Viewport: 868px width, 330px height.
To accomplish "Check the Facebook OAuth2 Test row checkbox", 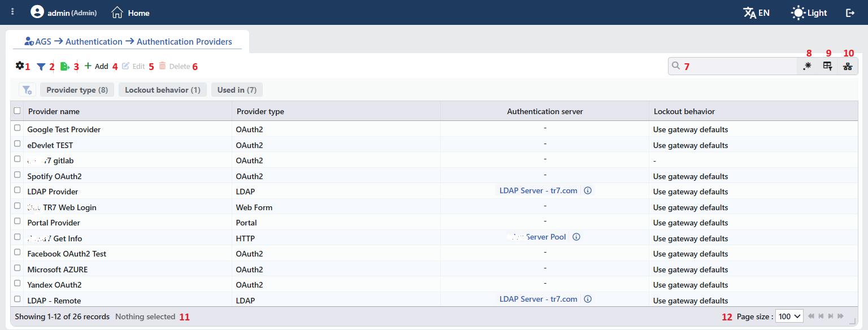I will click(18, 253).
